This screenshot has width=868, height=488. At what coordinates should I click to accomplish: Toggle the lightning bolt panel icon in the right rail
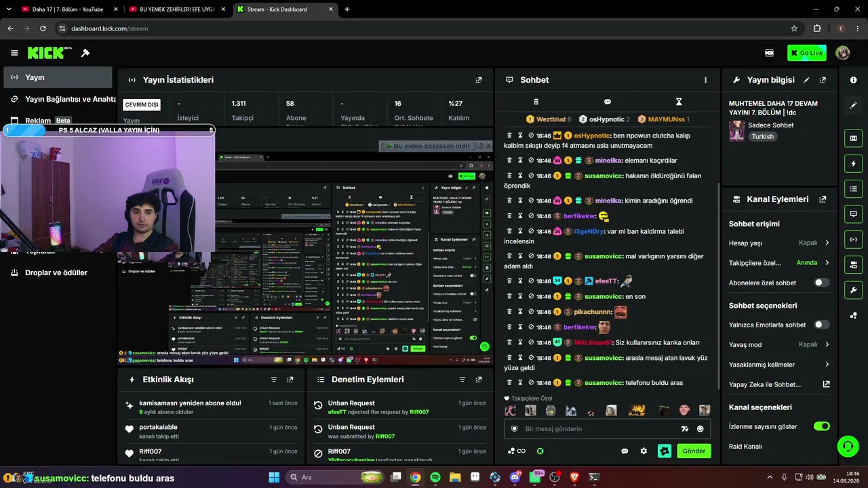click(x=853, y=163)
